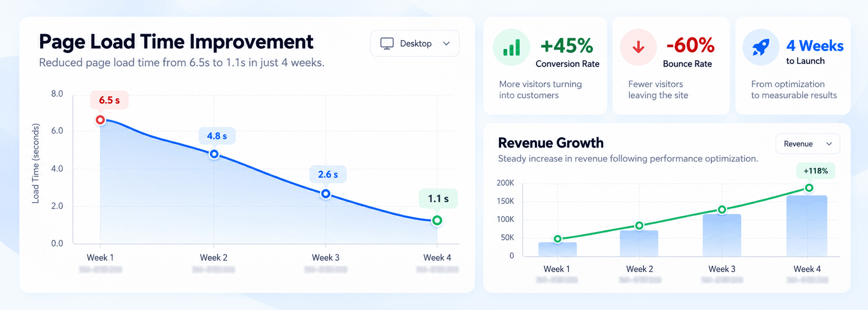
Task: Click Week 1 revenue line marker
Action: (558, 239)
